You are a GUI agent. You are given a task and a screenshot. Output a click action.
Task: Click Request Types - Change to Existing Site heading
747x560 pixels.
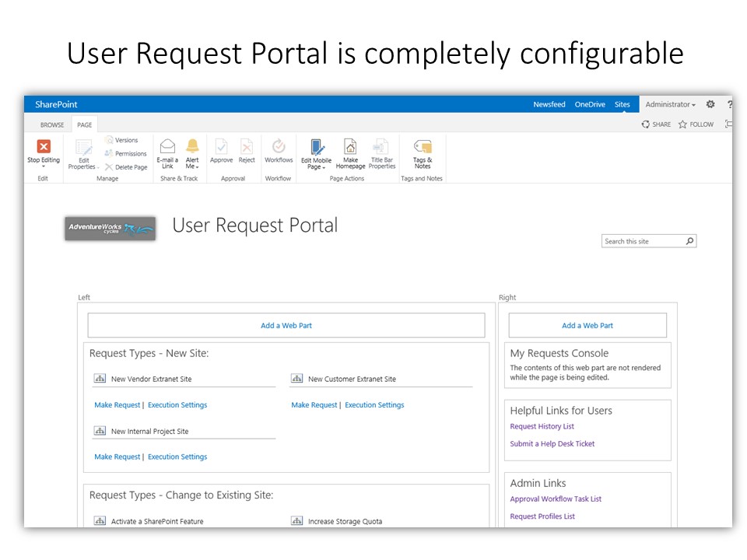(181, 495)
